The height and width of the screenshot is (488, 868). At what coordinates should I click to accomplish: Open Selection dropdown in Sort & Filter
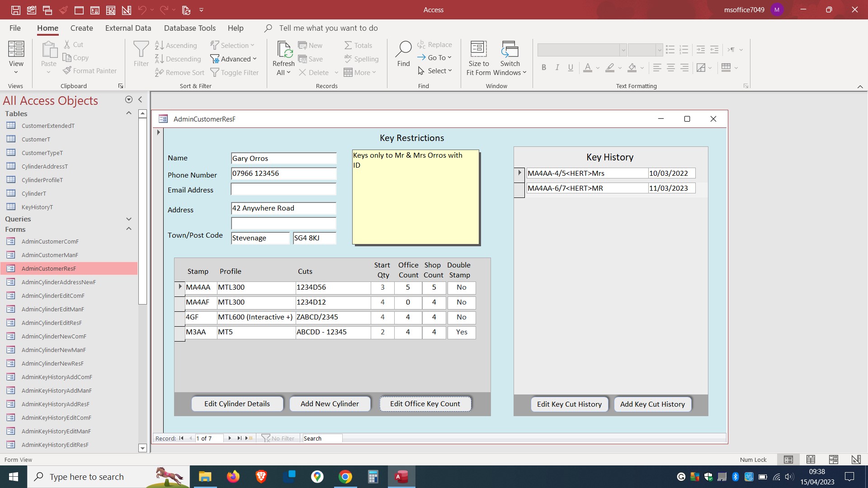(232, 45)
